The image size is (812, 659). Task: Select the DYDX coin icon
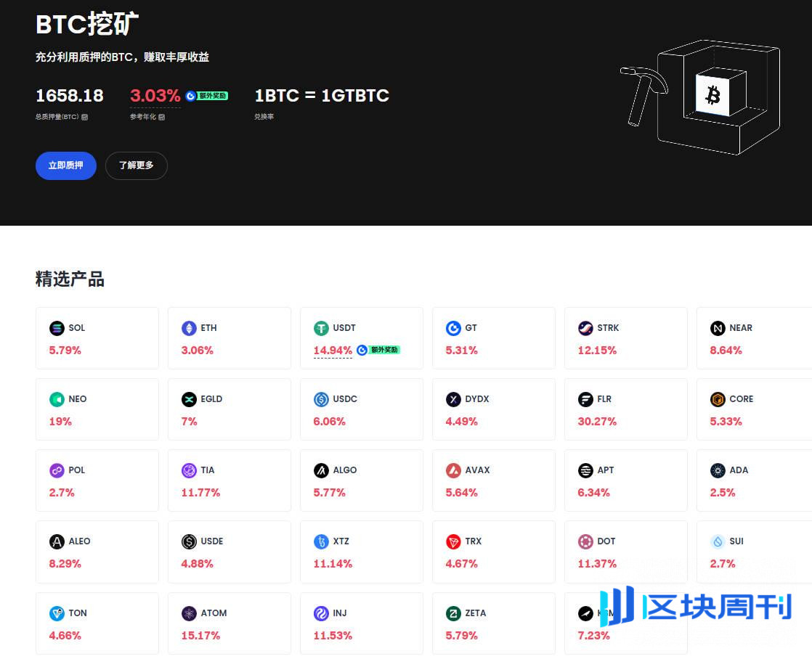coord(453,399)
